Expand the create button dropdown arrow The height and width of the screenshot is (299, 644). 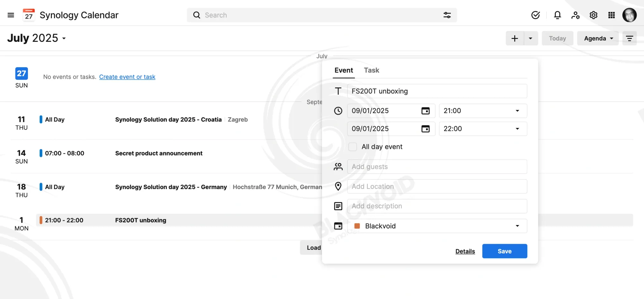coord(531,38)
